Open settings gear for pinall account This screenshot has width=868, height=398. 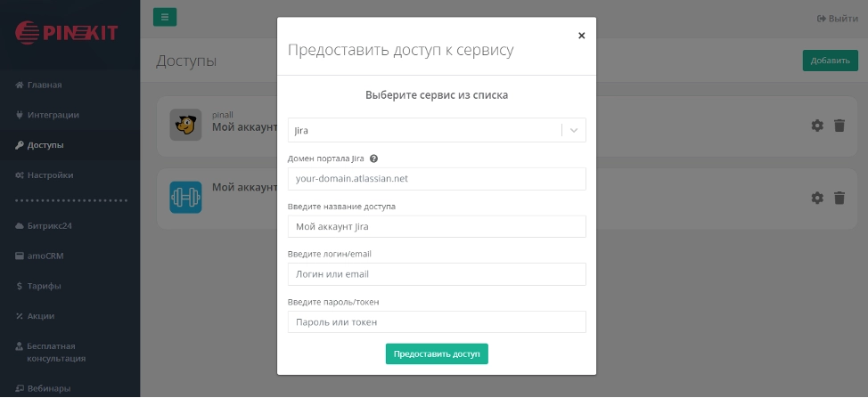pyautogui.click(x=817, y=126)
